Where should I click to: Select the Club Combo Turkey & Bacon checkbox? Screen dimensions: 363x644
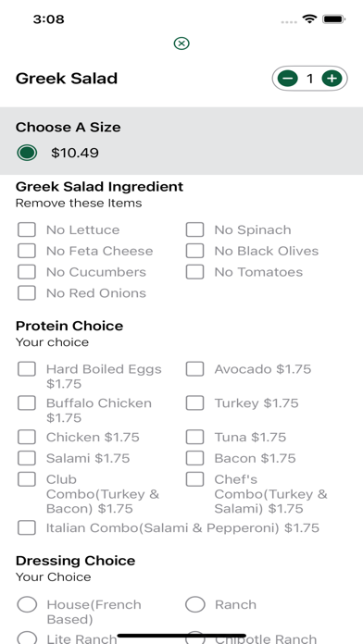(27, 479)
